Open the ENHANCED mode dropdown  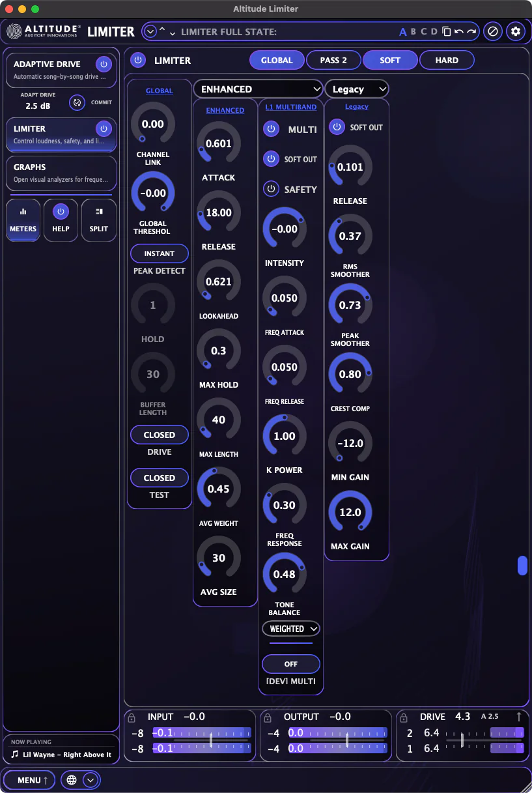(259, 89)
